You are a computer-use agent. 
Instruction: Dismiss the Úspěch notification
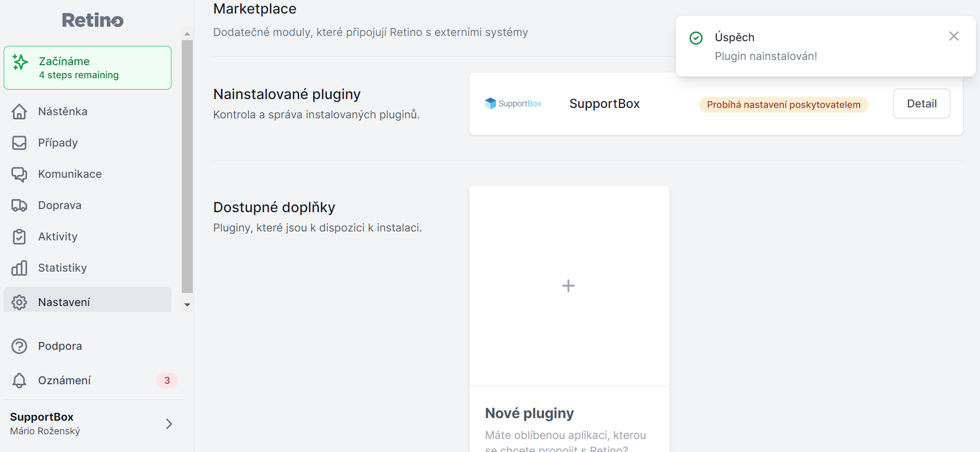(954, 36)
